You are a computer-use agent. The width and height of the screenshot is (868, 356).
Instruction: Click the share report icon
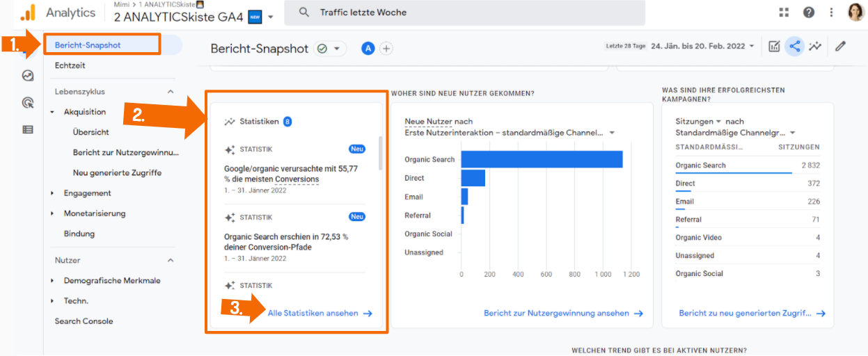point(794,47)
